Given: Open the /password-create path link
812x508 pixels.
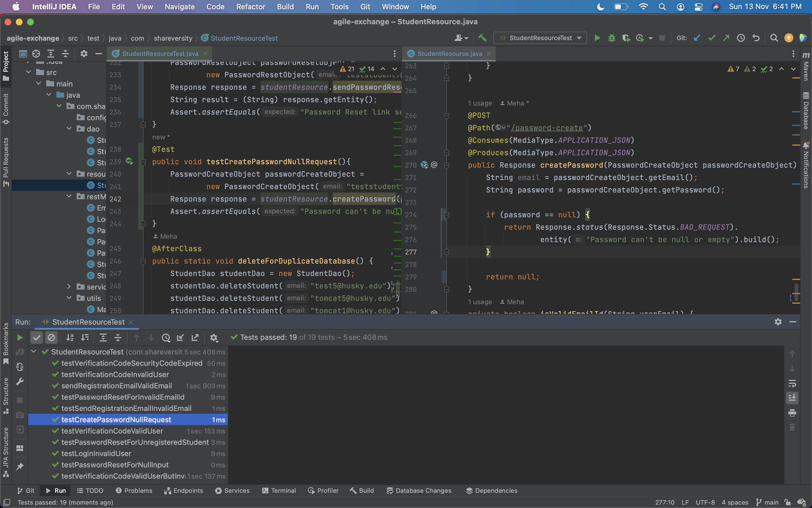Looking at the screenshot, I should [547, 128].
